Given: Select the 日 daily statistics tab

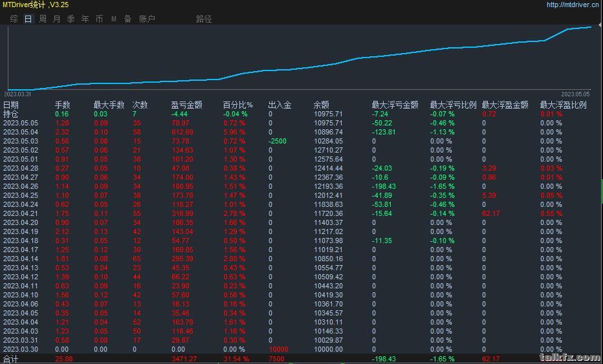Looking at the screenshot, I should point(28,19).
